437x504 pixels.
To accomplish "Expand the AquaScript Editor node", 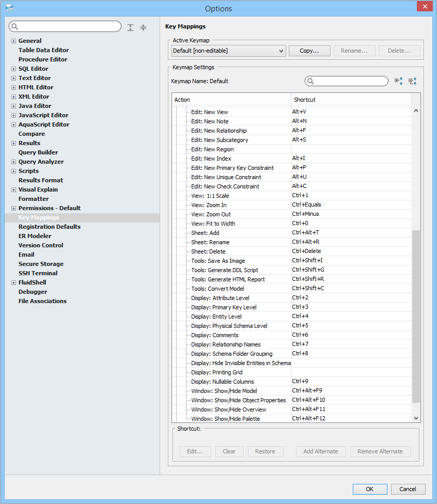I will [13, 125].
